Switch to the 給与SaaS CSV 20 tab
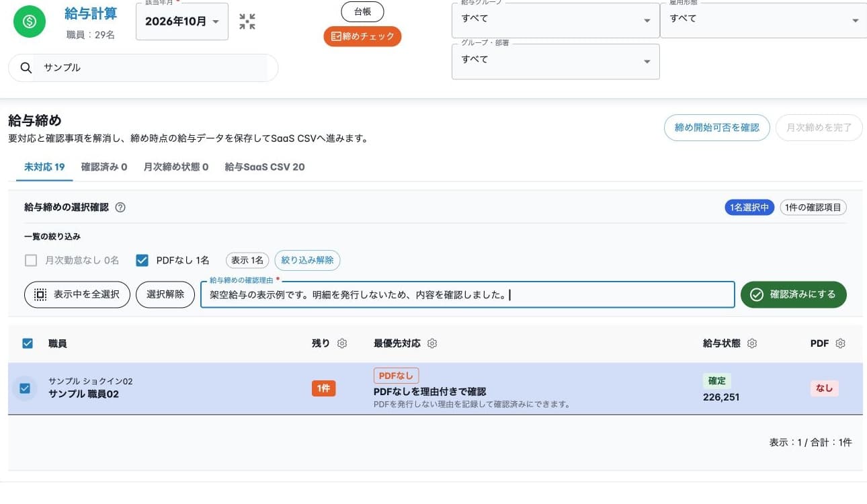Viewport: 867px width, 504px height. pyautogui.click(x=265, y=167)
